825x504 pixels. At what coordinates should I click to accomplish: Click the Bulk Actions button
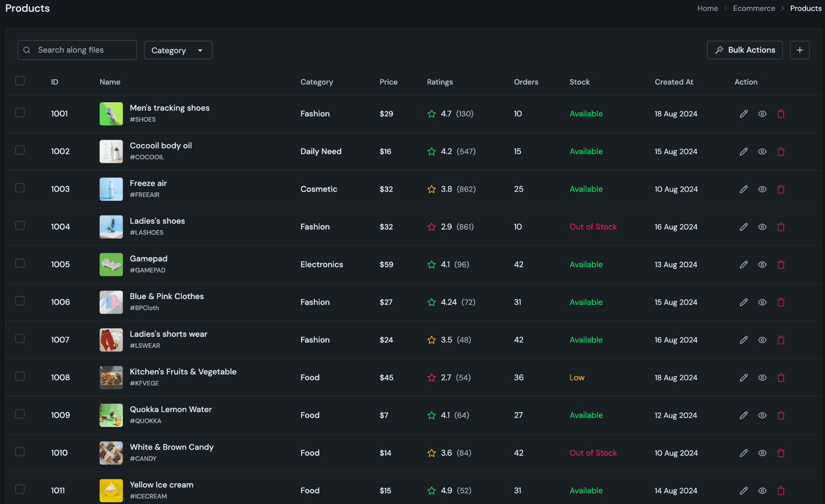tap(744, 50)
